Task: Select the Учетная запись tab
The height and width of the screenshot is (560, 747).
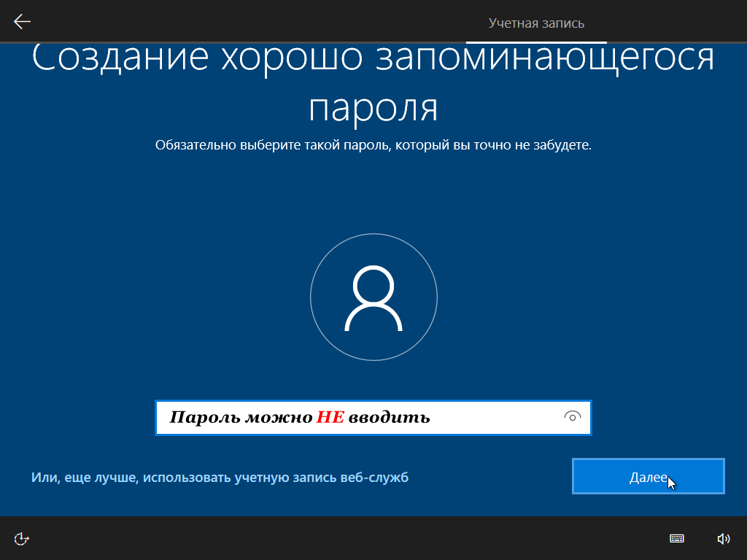Action: pyautogui.click(x=536, y=23)
